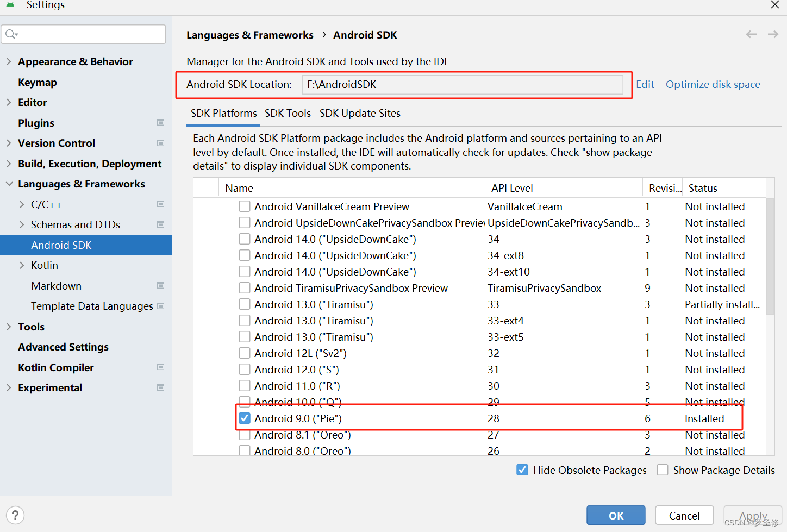The height and width of the screenshot is (532, 787).
Task: Check Android 14.0 34-ext10 checkbox
Action: (x=245, y=272)
